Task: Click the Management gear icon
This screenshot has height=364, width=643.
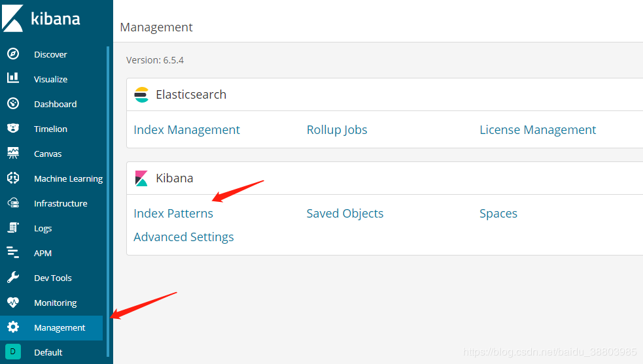Action: (13, 327)
